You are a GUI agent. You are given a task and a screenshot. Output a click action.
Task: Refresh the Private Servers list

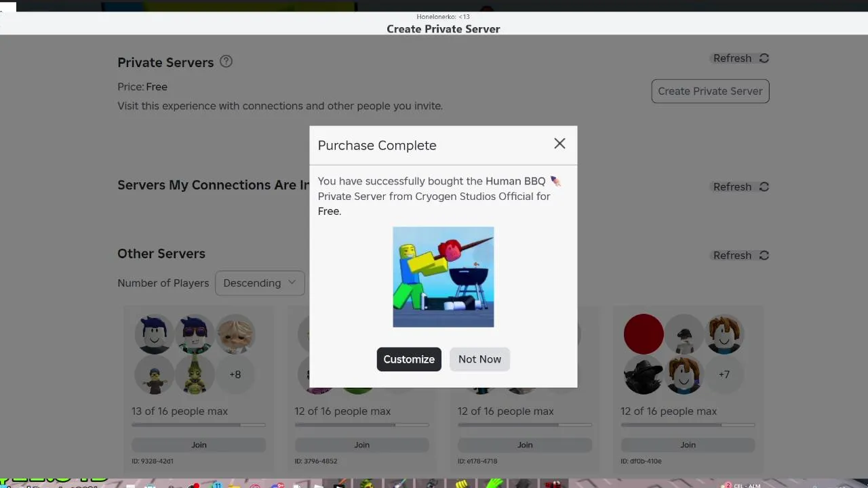741,58
